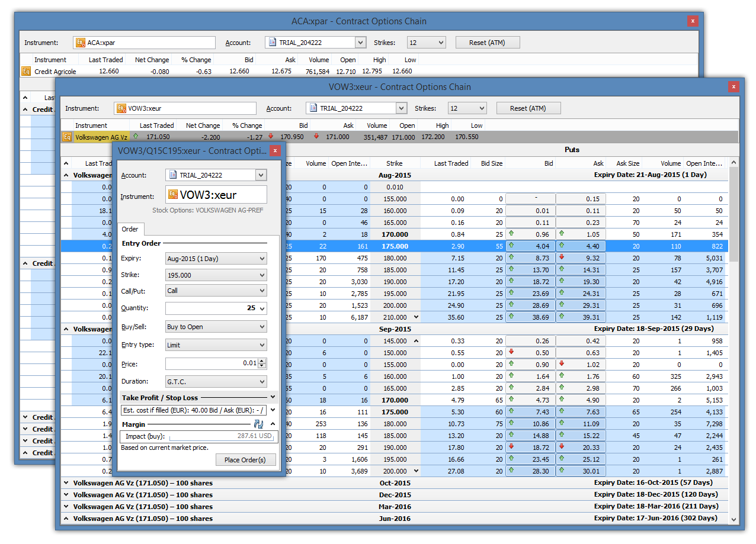
Task: Click the red down arrow beside Bid 170.950
Action: point(271,136)
